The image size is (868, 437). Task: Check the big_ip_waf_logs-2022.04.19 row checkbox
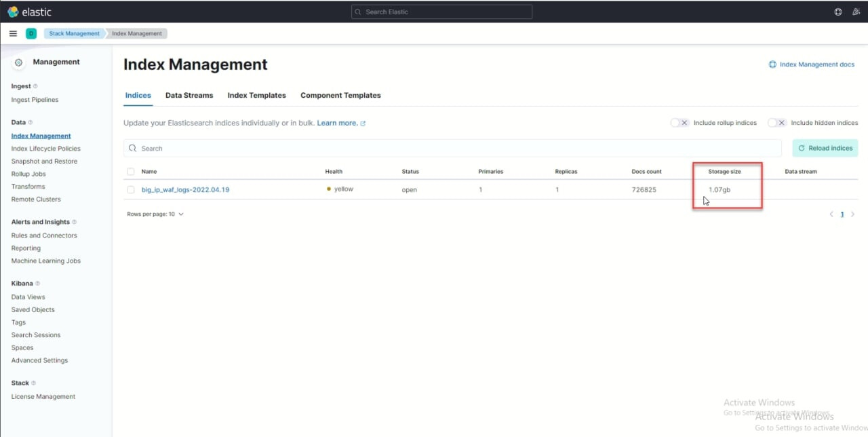(x=131, y=190)
